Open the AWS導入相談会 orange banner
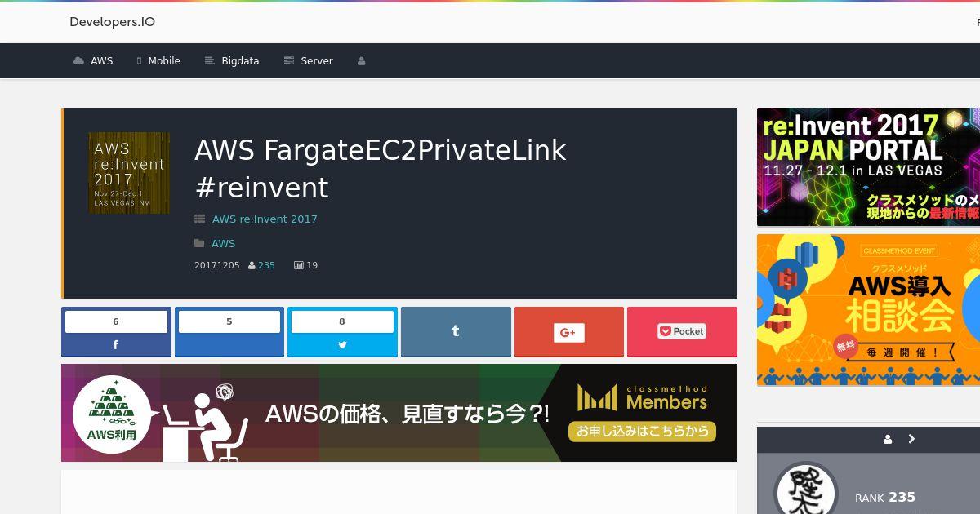 [x=868, y=310]
